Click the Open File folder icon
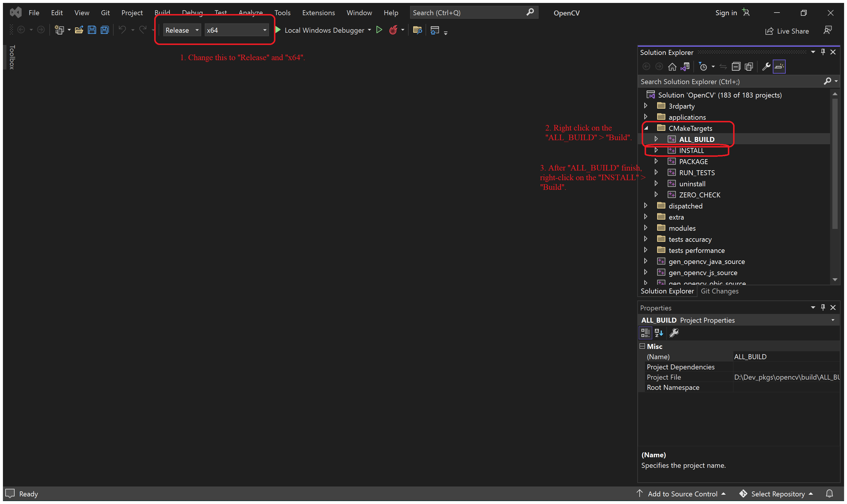This screenshot has width=847, height=504. pyautogui.click(x=79, y=30)
